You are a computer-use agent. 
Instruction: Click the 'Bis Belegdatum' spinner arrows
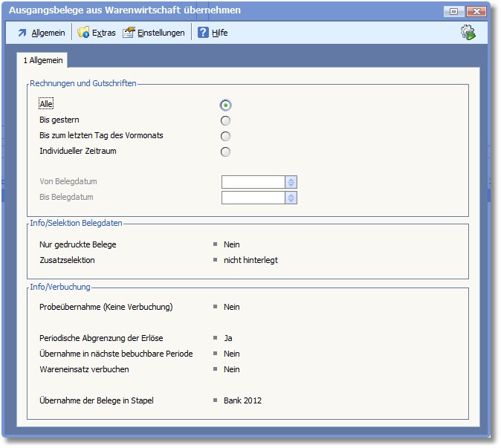pos(291,198)
